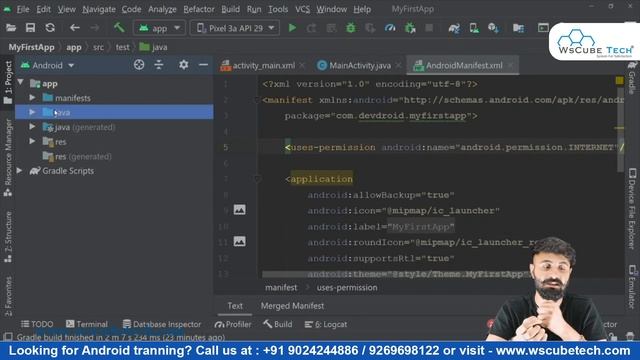Collapse the app module tree node
The width and height of the screenshot is (640, 360).
point(20,82)
